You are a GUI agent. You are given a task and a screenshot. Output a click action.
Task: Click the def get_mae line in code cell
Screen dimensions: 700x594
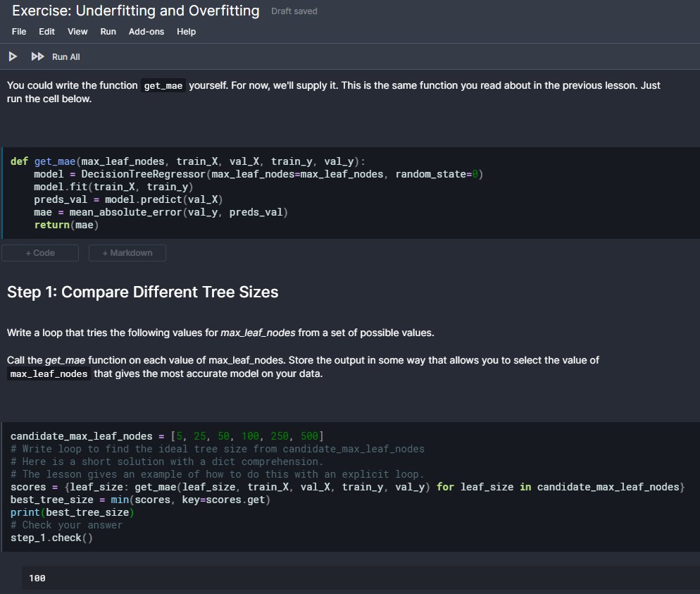[x=188, y=161]
